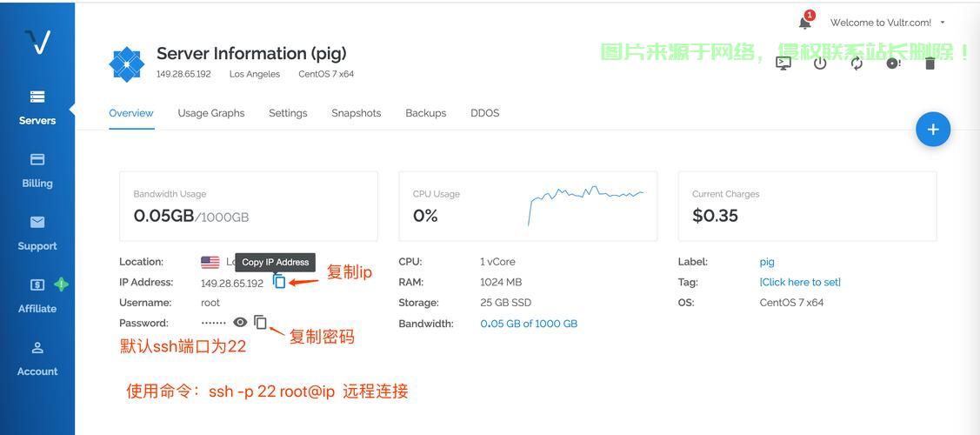Copy the password using its copy icon
Viewport: 980px width, 435px height.
260,323
